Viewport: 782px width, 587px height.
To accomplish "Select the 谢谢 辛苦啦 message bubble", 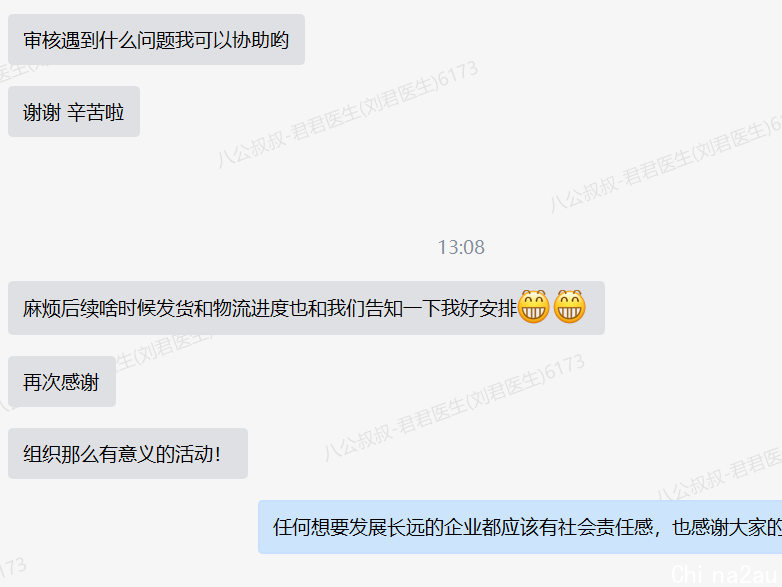I will pyautogui.click(x=74, y=112).
